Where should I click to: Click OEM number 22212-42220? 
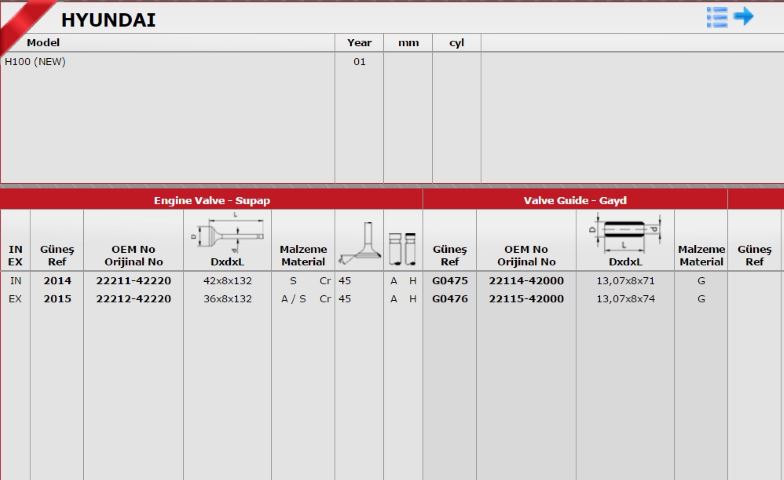coord(134,298)
